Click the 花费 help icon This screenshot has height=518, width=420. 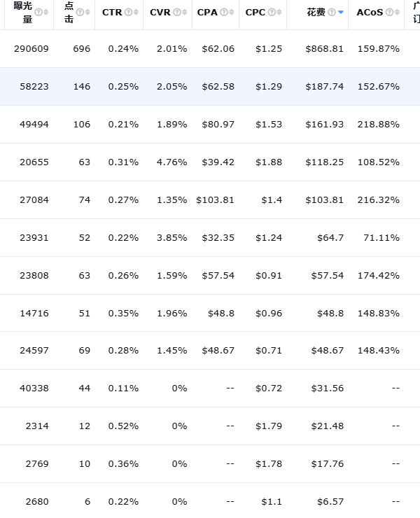click(x=331, y=13)
